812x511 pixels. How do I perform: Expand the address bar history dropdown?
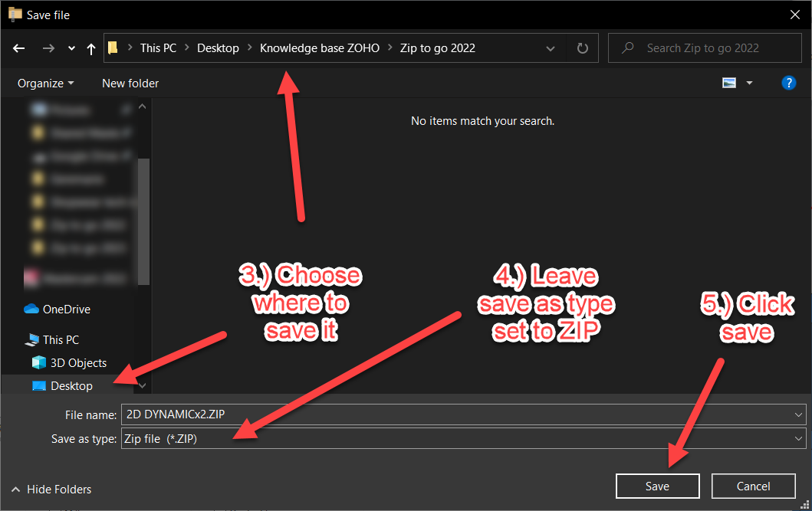click(551, 48)
